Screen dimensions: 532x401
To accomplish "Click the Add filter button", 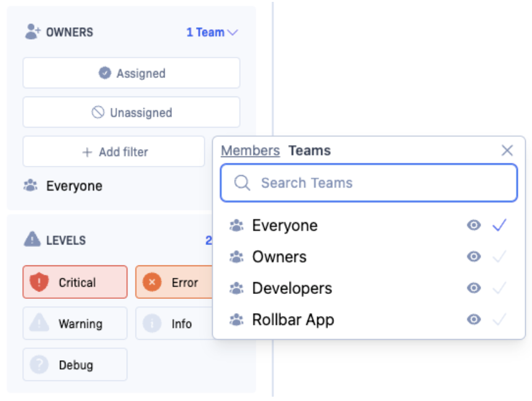I will pos(114,152).
